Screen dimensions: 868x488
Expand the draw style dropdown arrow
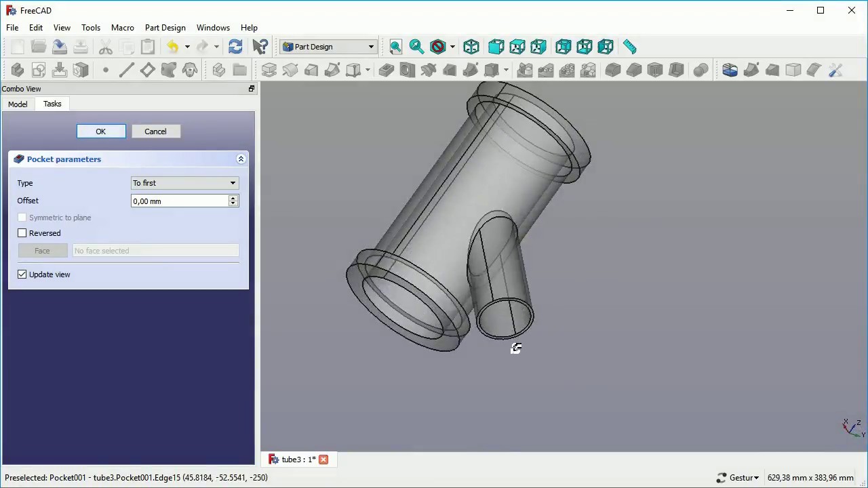pos(452,47)
